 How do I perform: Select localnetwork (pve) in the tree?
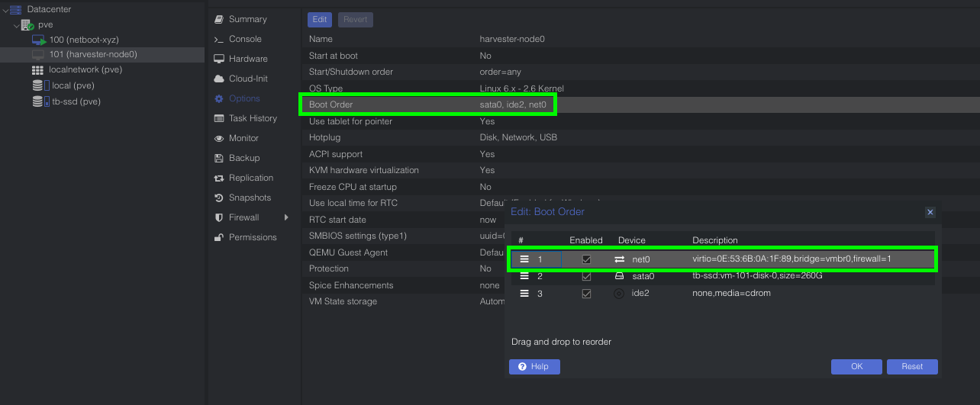(85, 70)
